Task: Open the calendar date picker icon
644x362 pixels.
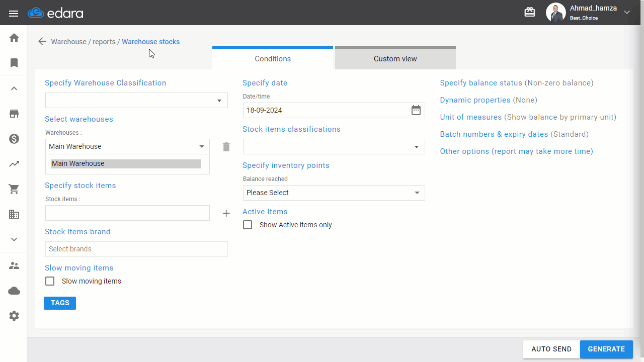Action: point(416,110)
